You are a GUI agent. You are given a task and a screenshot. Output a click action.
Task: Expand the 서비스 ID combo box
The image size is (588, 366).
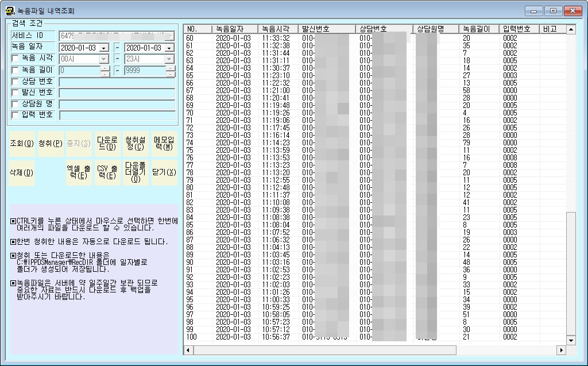coord(171,36)
